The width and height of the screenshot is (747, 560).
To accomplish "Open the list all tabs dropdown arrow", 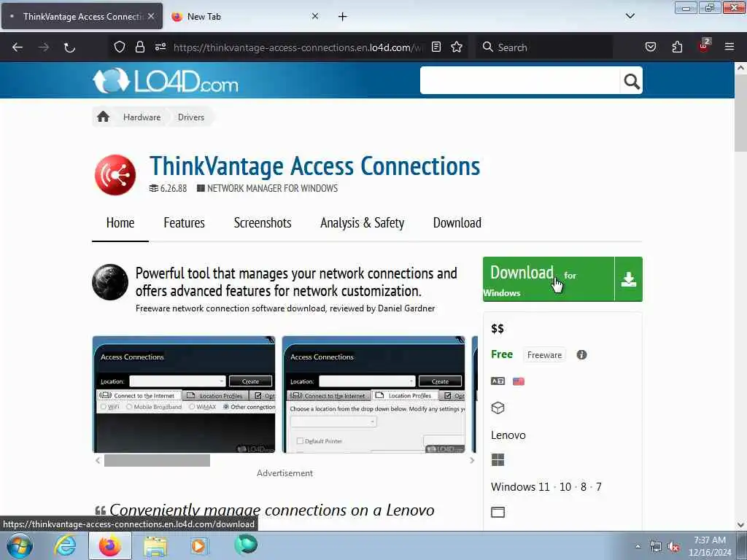I will (x=630, y=16).
